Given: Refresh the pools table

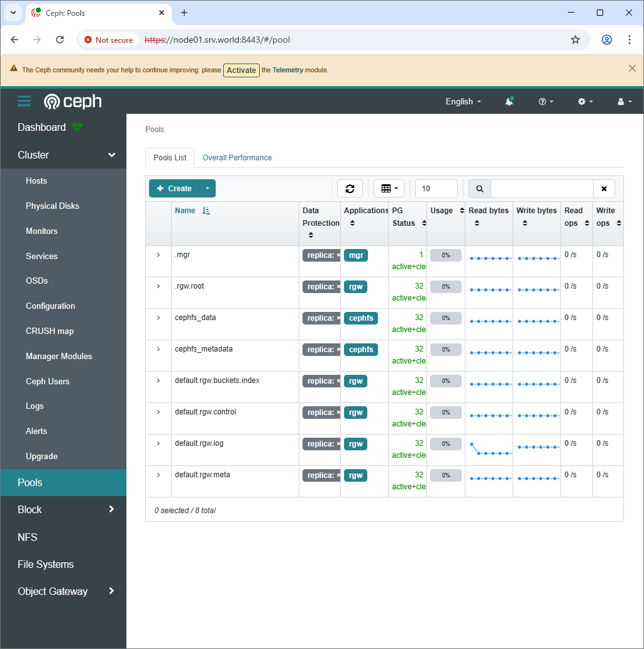Looking at the screenshot, I should click(350, 188).
